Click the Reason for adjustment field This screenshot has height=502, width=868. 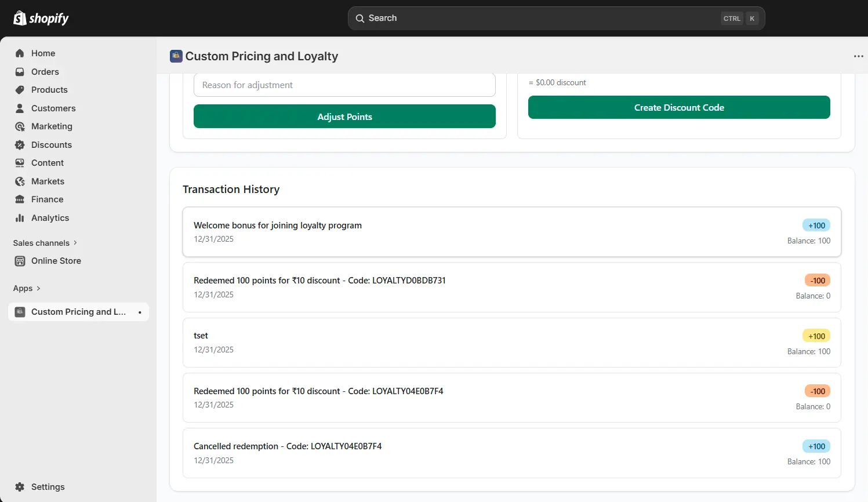pos(344,85)
